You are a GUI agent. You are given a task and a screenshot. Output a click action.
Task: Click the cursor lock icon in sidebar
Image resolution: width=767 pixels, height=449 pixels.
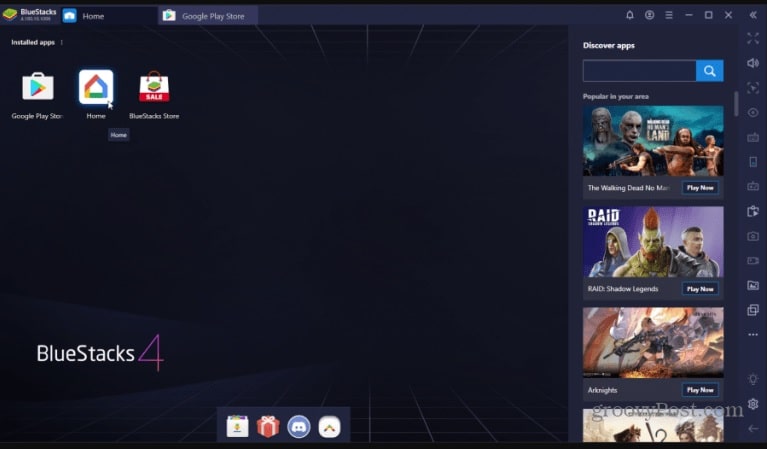[753, 88]
